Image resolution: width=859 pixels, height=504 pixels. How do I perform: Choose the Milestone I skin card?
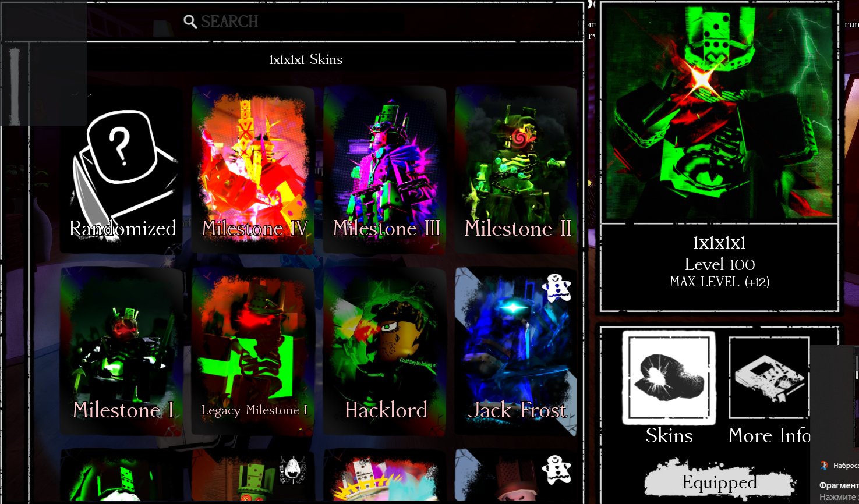click(122, 352)
